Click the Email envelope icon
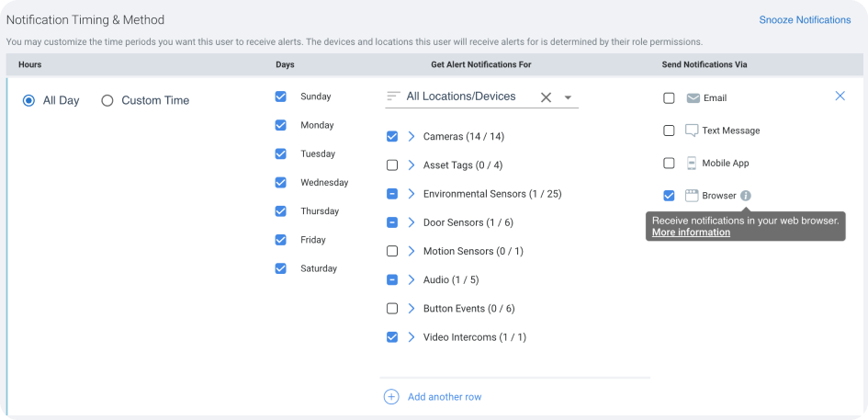The height and width of the screenshot is (420, 868). pos(693,98)
